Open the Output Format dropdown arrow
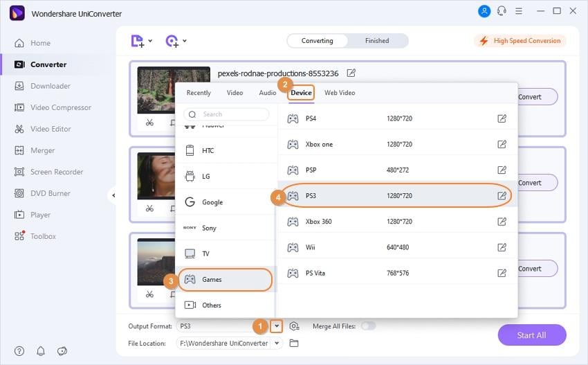Image resolution: width=588 pixels, height=365 pixels. tap(277, 326)
